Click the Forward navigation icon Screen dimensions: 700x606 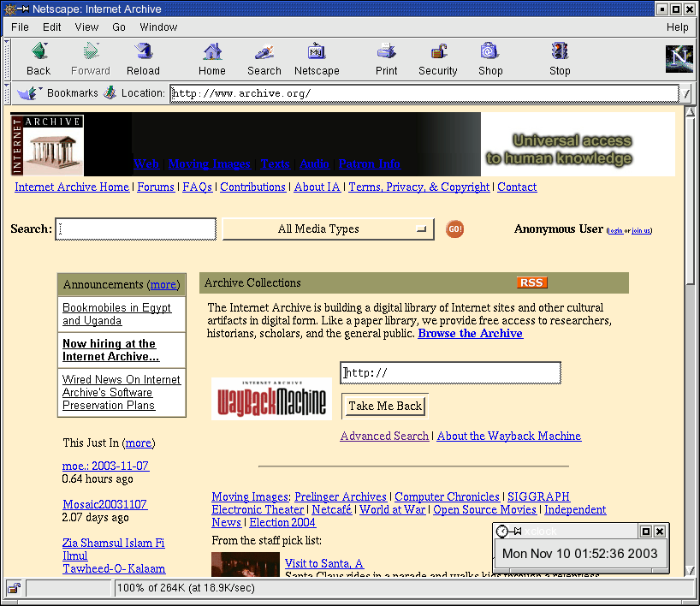tap(91, 51)
